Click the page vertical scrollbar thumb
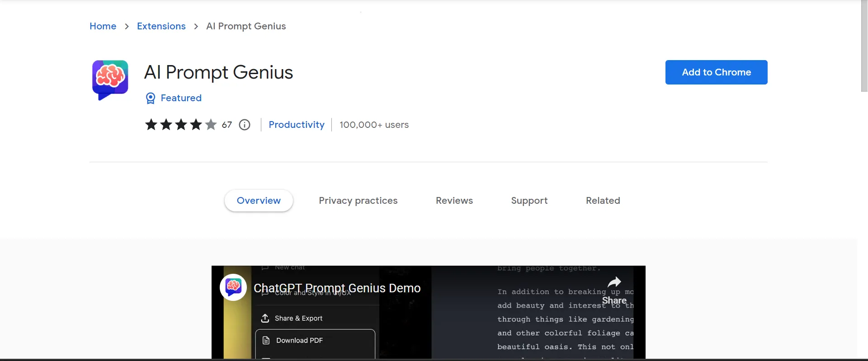868x361 pixels. pyautogui.click(x=864, y=46)
